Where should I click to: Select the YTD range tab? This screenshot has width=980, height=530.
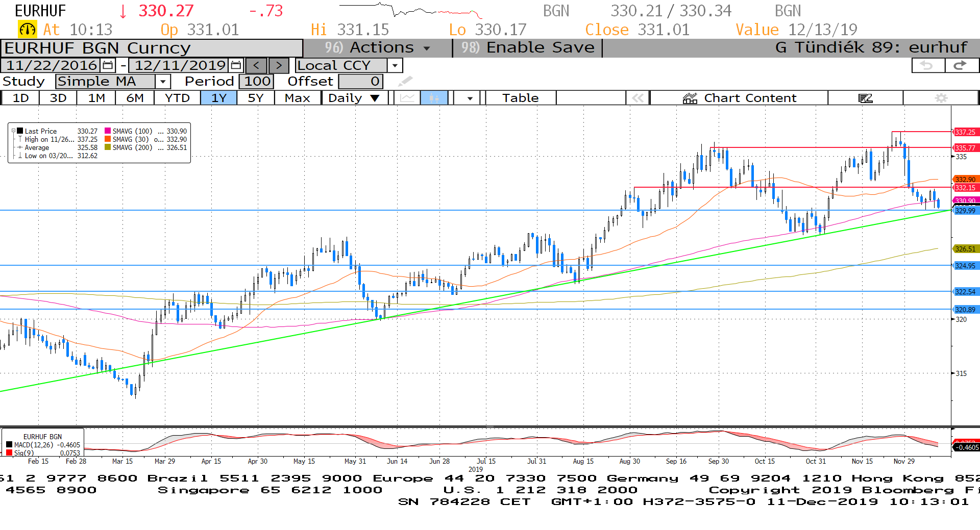178,98
